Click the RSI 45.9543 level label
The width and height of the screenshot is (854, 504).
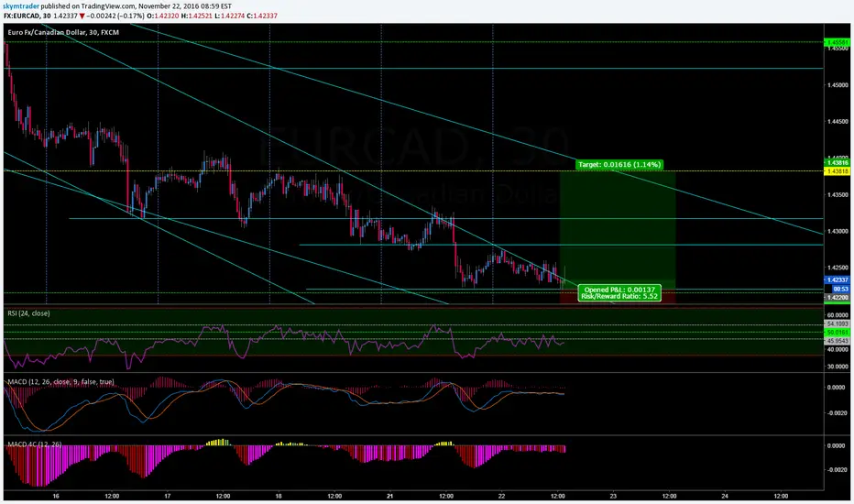click(838, 341)
